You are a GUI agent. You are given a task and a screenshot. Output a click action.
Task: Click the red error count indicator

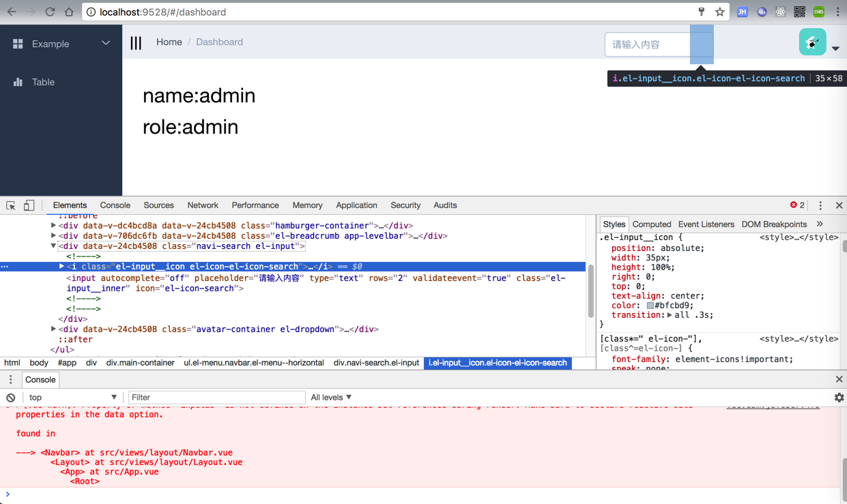tap(797, 205)
